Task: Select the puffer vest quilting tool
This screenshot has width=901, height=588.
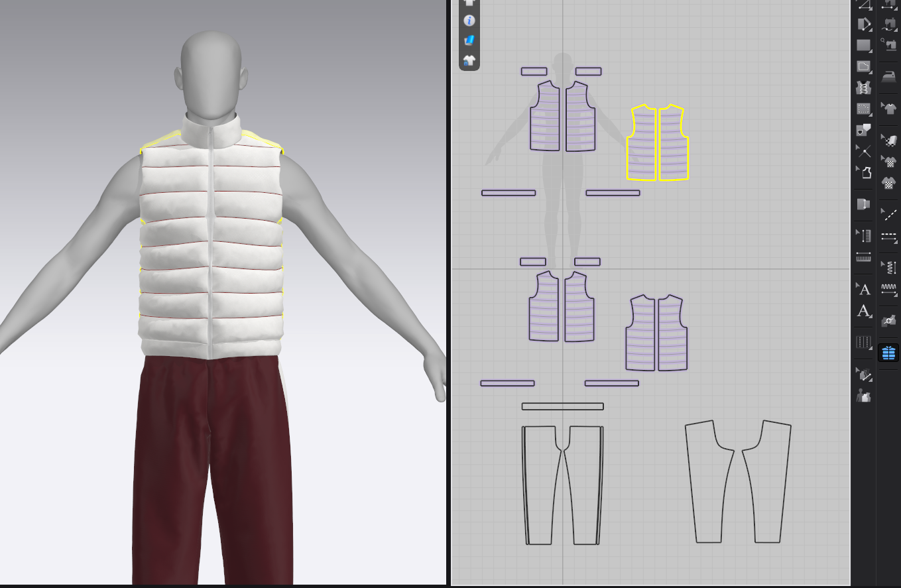Action: (888, 353)
